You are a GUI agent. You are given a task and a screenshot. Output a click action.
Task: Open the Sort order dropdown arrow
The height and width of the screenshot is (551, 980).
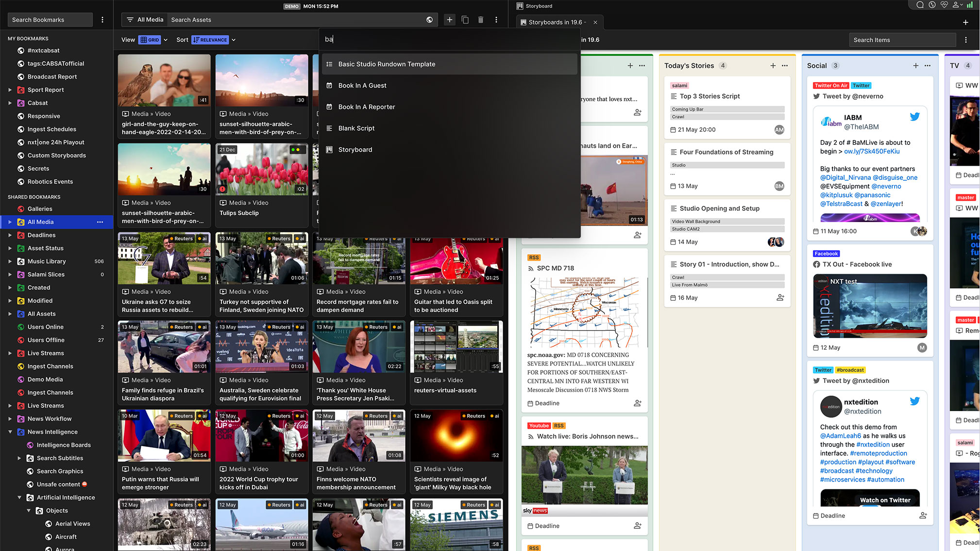point(234,40)
